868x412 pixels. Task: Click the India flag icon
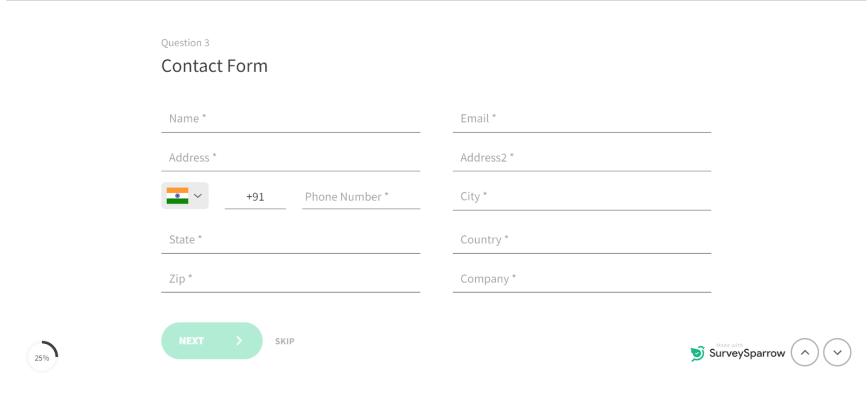click(x=177, y=196)
